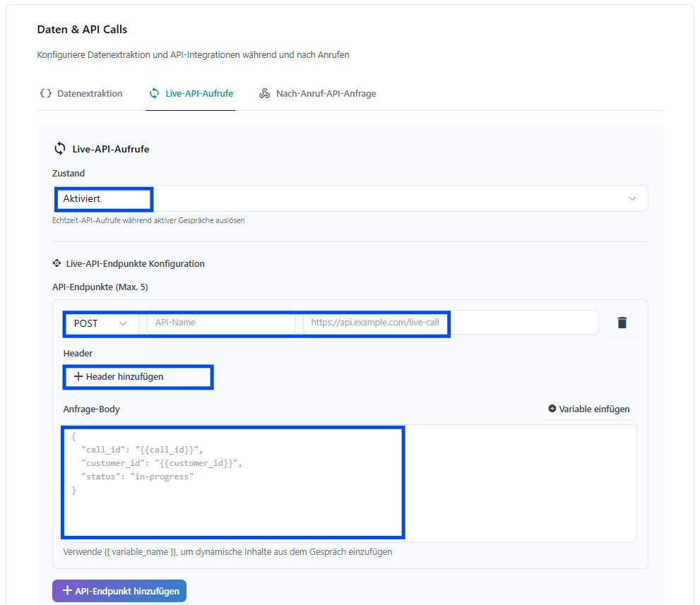Switch to the Datenextraktion tab
700x605 pixels.
click(83, 92)
